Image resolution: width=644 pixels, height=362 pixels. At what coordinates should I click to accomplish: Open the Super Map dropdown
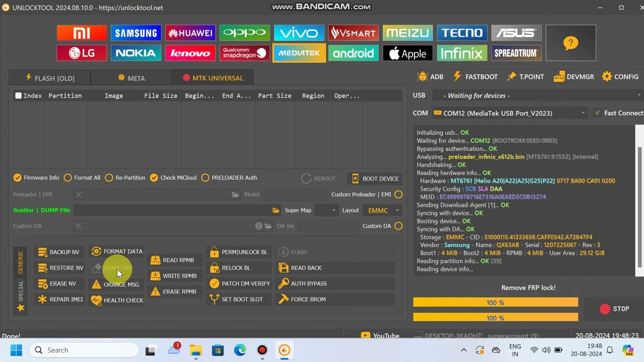pos(327,210)
